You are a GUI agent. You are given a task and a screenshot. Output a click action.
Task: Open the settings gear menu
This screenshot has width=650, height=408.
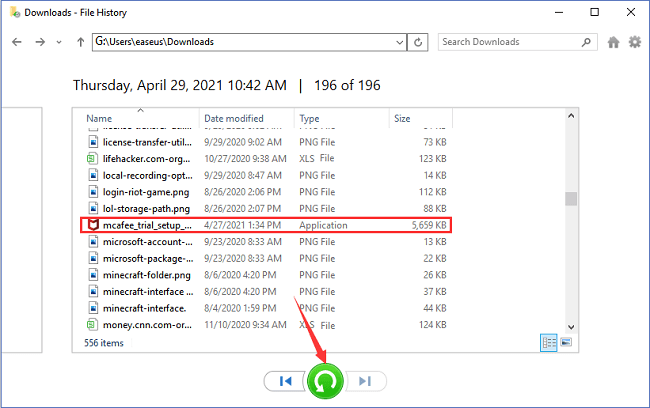pyautogui.click(x=634, y=42)
